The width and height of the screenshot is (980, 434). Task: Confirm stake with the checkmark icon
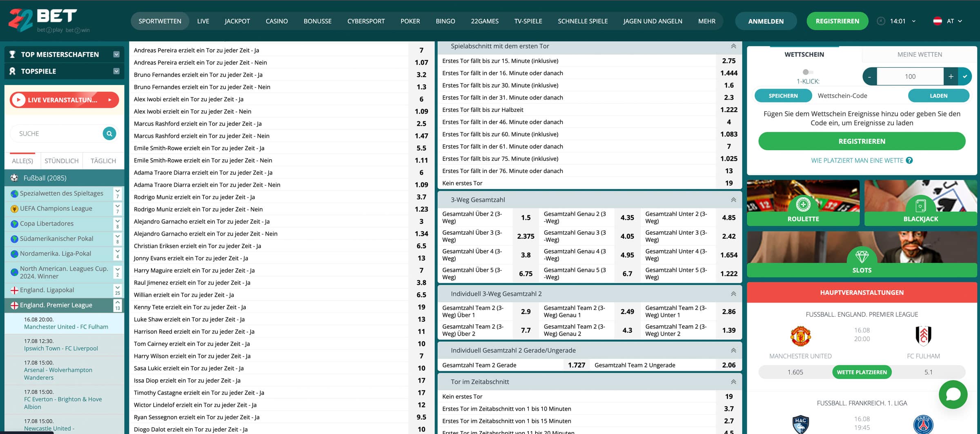(x=964, y=76)
